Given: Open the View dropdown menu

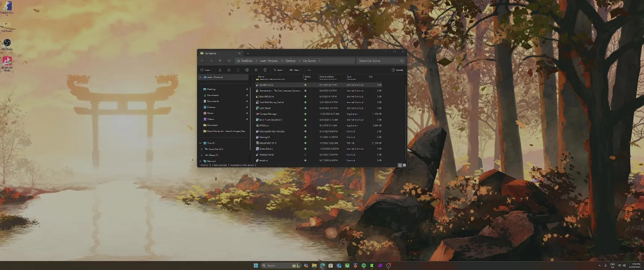Looking at the screenshot, I should [x=296, y=70].
